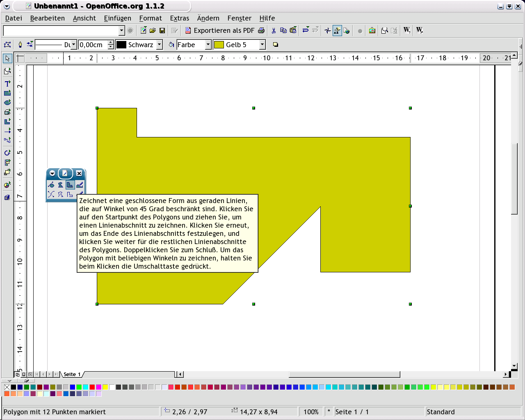Click Exportieren als PDF button

pyautogui.click(x=220, y=30)
